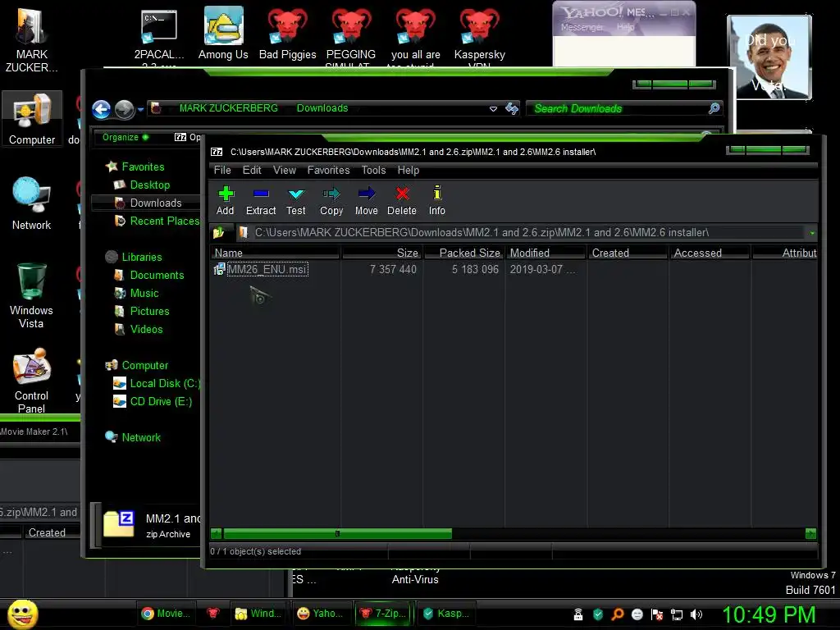Click Forward button in Explorer window

click(125, 109)
